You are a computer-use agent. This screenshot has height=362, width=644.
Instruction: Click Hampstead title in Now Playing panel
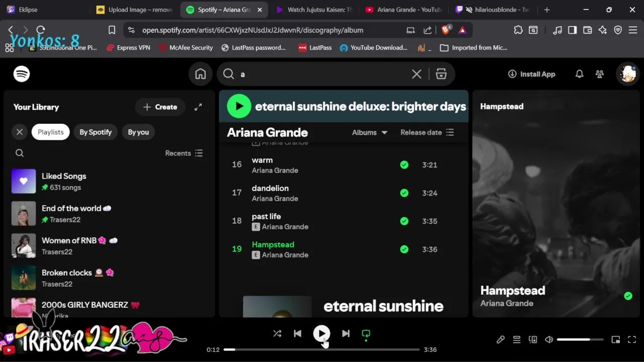(513, 290)
